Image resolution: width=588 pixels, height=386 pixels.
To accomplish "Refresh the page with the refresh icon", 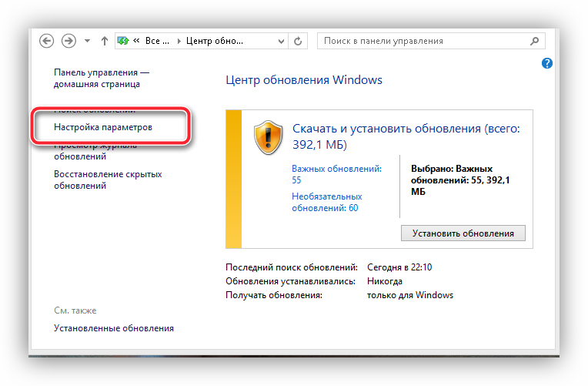I will pyautogui.click(x=298, y=41).
